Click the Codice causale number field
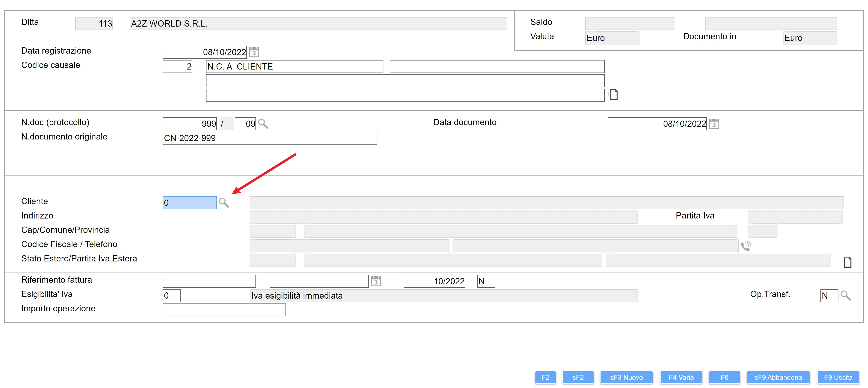The image size is (868, 388). click(177, 67)
